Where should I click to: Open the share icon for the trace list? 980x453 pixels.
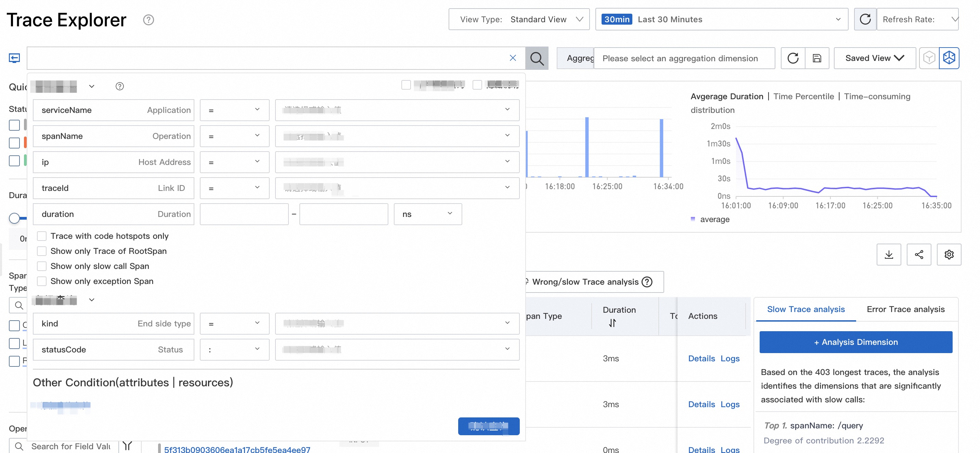coord(919,255)
